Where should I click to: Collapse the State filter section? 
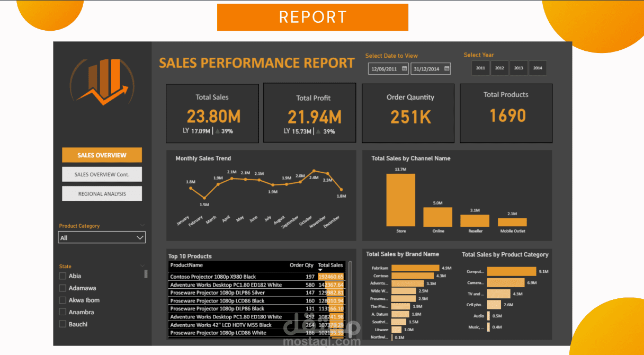142,265
